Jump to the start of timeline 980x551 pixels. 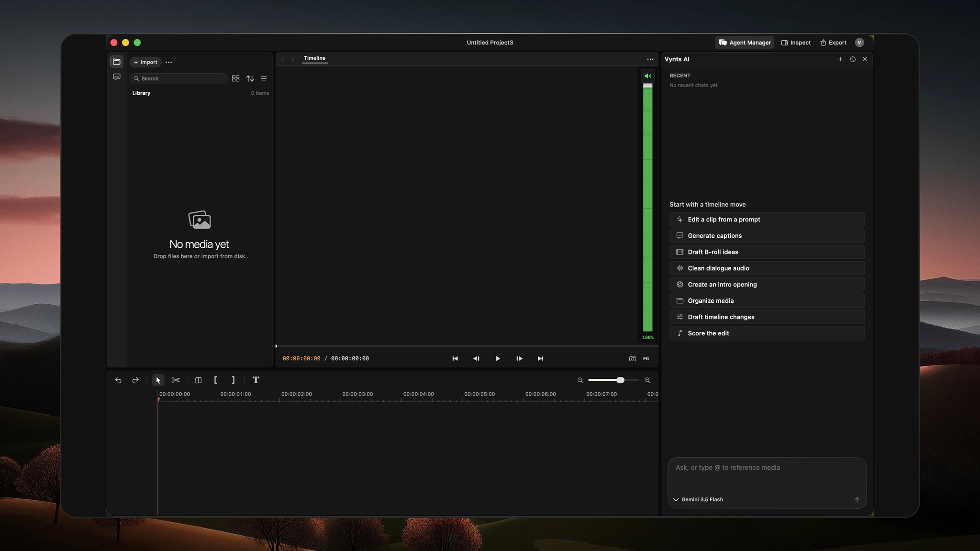pyautogui.click(x=455, y=359)
